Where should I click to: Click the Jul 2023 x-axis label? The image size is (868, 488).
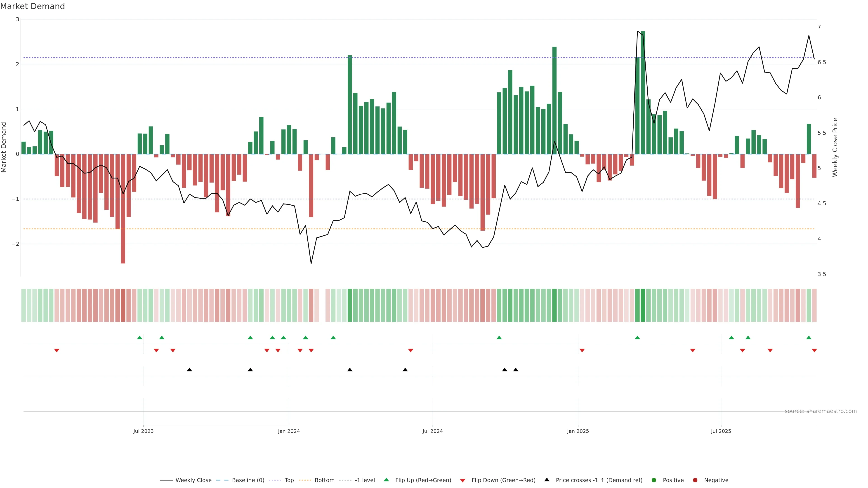pyautogui.click(x=143, y=431)
